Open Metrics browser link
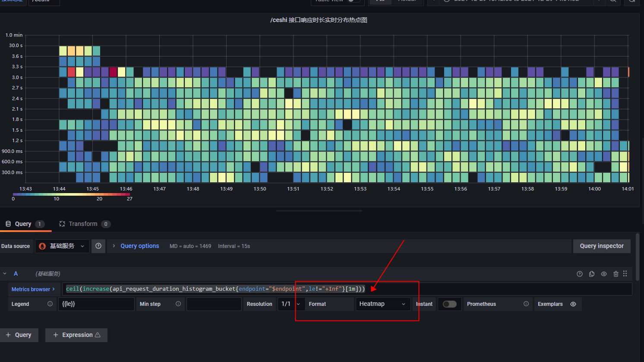The width and height of the screenshot is (644, 362). coord(32,289)
